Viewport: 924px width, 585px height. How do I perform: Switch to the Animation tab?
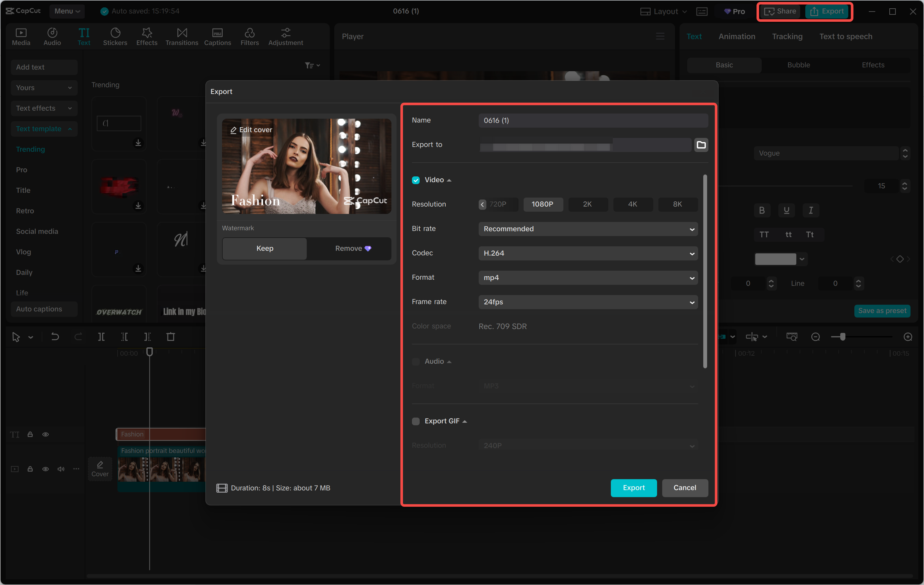(736, 36)
